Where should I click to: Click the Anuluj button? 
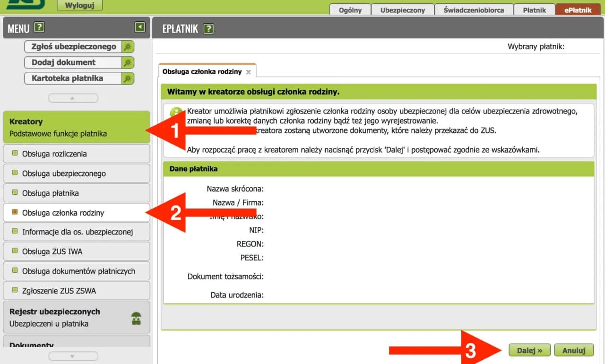tap(574, 350)
